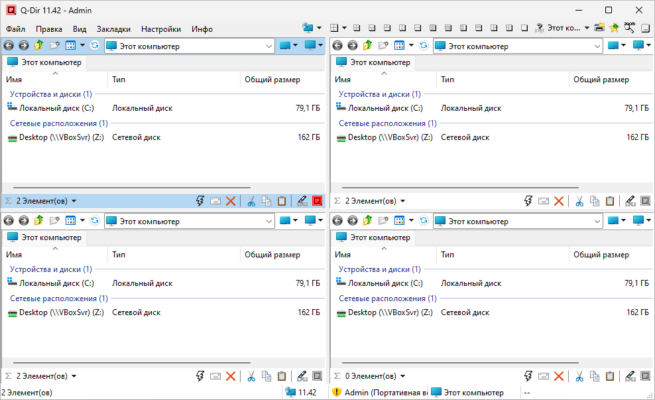Refresh the top-right pane

(424, 45)
